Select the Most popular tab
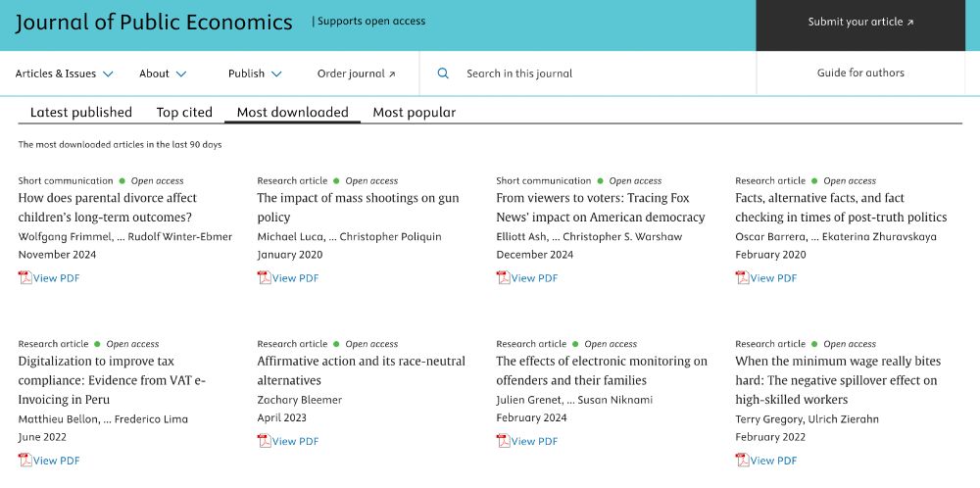Image resolution: width=980 pixels, height=488 pixels. [415, 113]
